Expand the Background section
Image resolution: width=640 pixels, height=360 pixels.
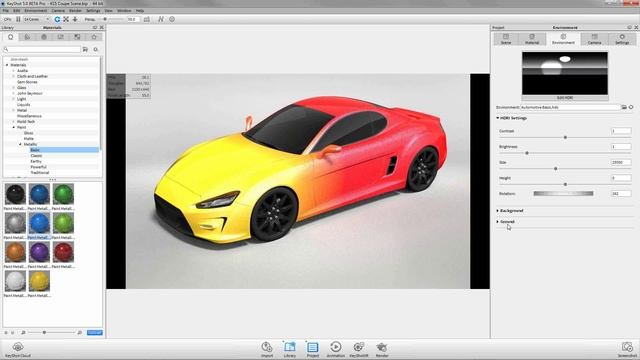[x=498, y=211]
